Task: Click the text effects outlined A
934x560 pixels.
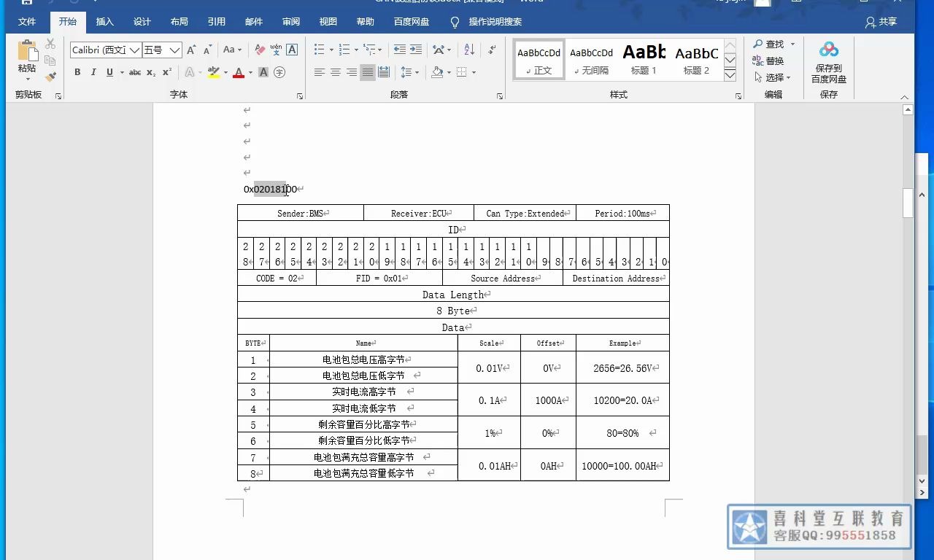Action: (x=190, y=72)
